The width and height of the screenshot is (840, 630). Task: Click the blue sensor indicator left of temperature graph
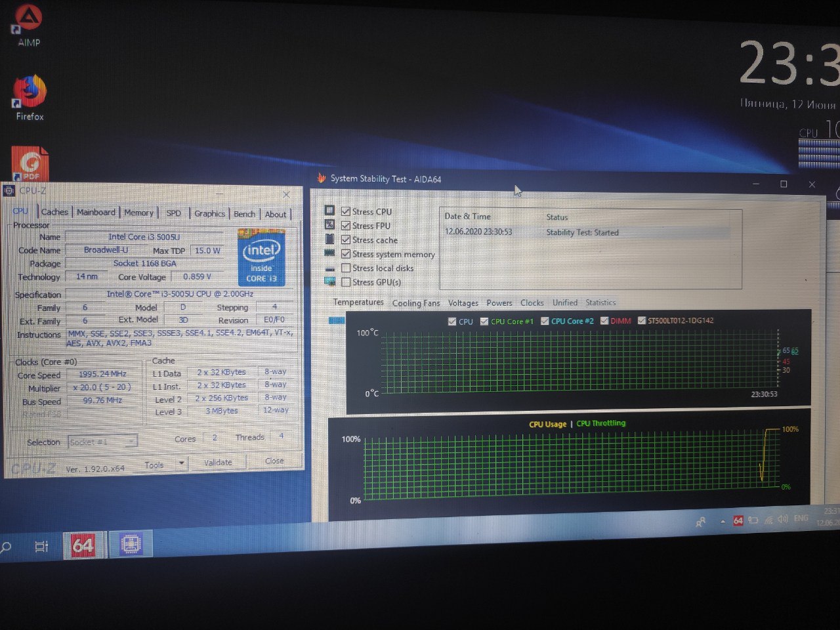point(337,320)
